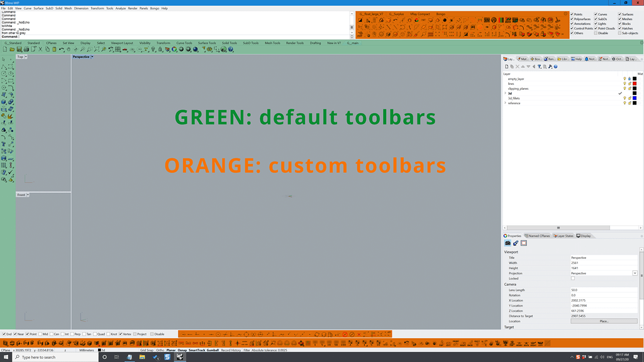Toggle the Surfaces selection filter checkbox
Image resolution: width=644 pixels, height=362 pixels.
pos(619,14)
